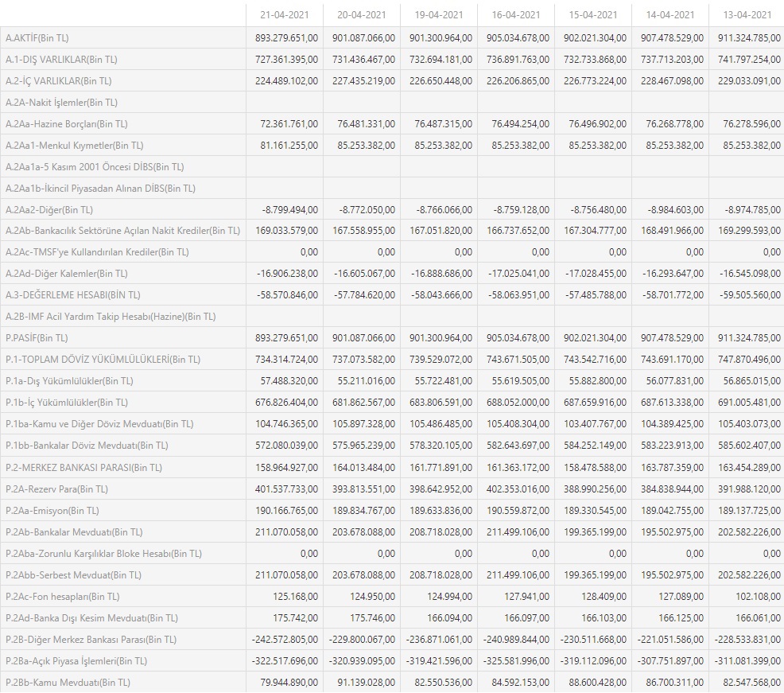The image size is (784, 693).
Task: Select the A.2Aa-Hazine Borçları row label
Action: tap(66, 124)
